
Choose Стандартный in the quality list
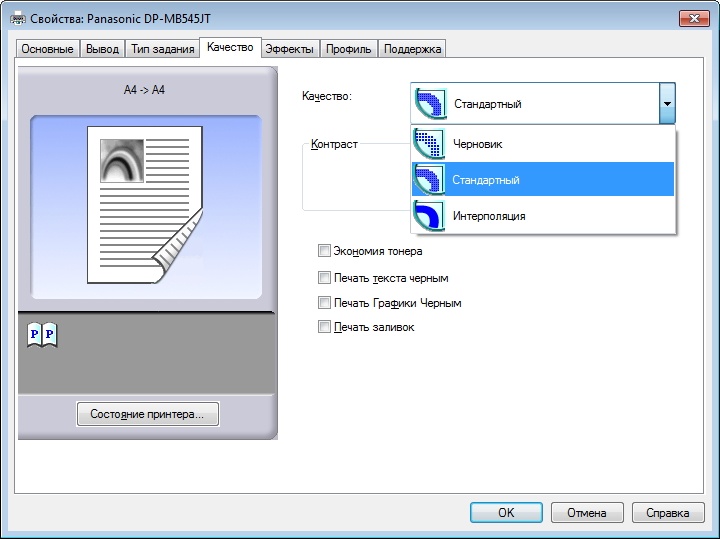point(543,180)
